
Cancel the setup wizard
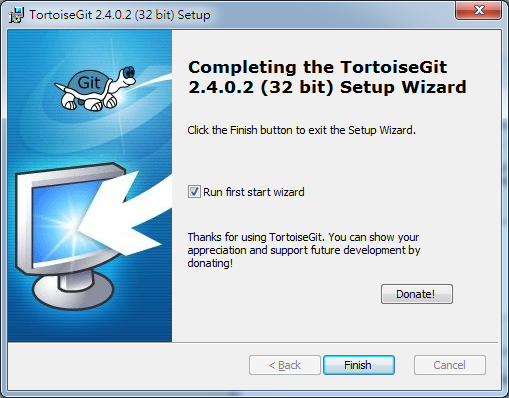coord(450,365)
